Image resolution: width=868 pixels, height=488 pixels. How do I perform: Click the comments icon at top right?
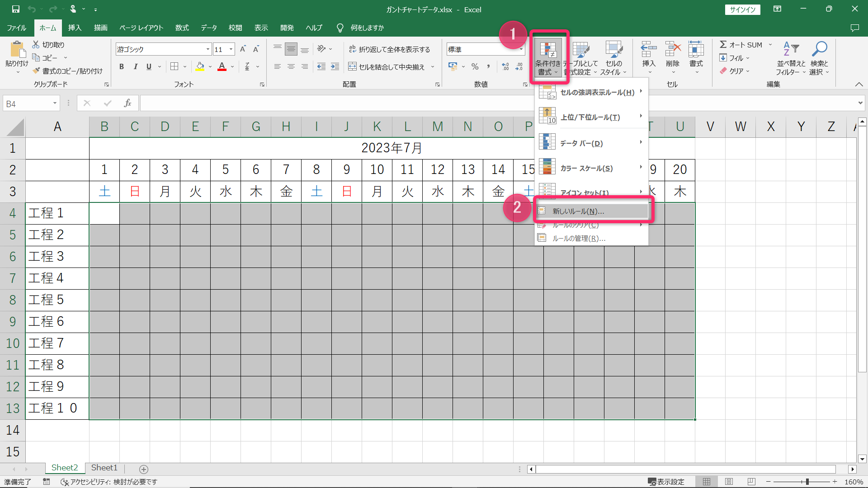click(854, 28)
